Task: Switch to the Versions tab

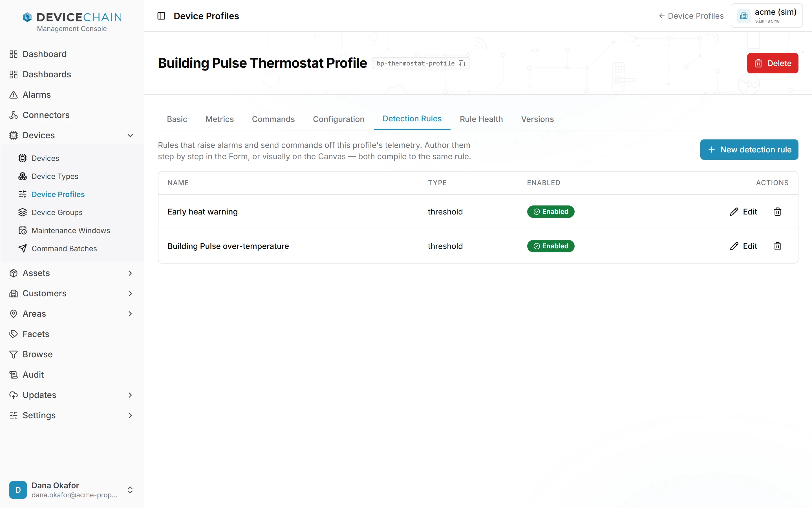Action: click(x=537, y=119)
